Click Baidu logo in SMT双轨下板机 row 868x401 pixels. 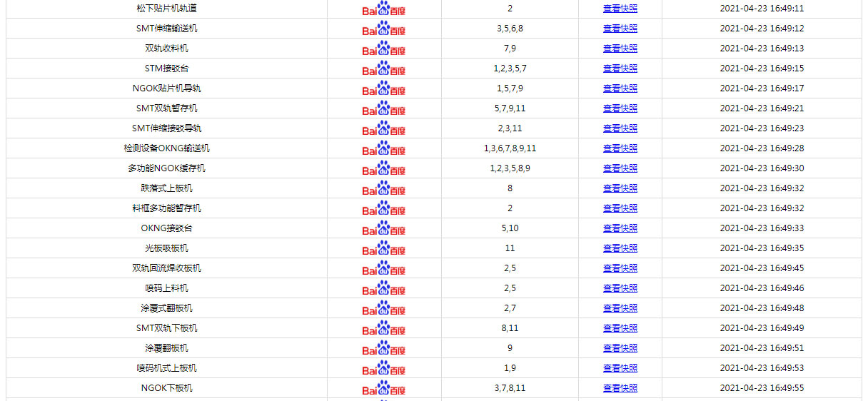coord(384,329)
